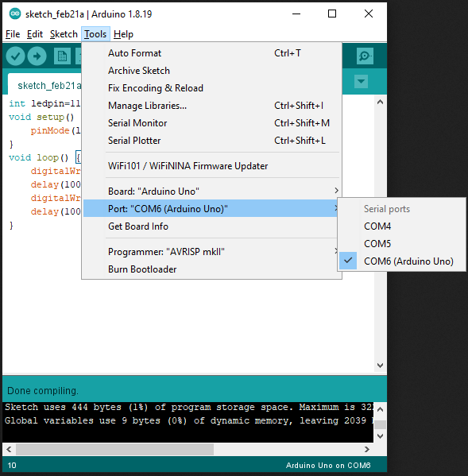Click the line number 10 in status bar

(12, 466)
